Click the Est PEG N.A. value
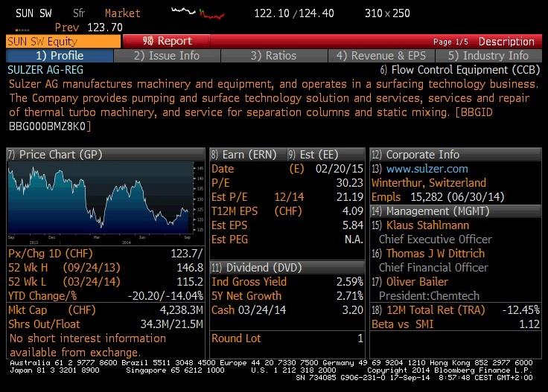Viewport: 548px width, 392px height. (x=354, y=240)
